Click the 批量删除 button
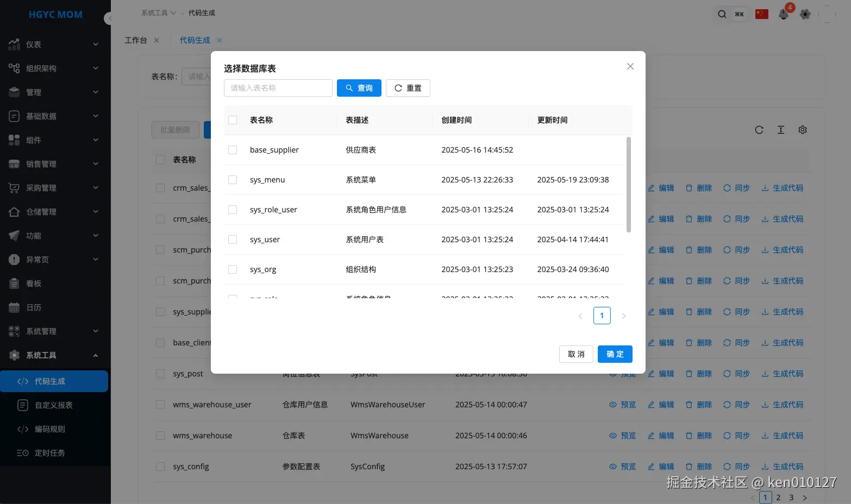Viewport: 851px width, 504px height. click(x=176, y=130)
